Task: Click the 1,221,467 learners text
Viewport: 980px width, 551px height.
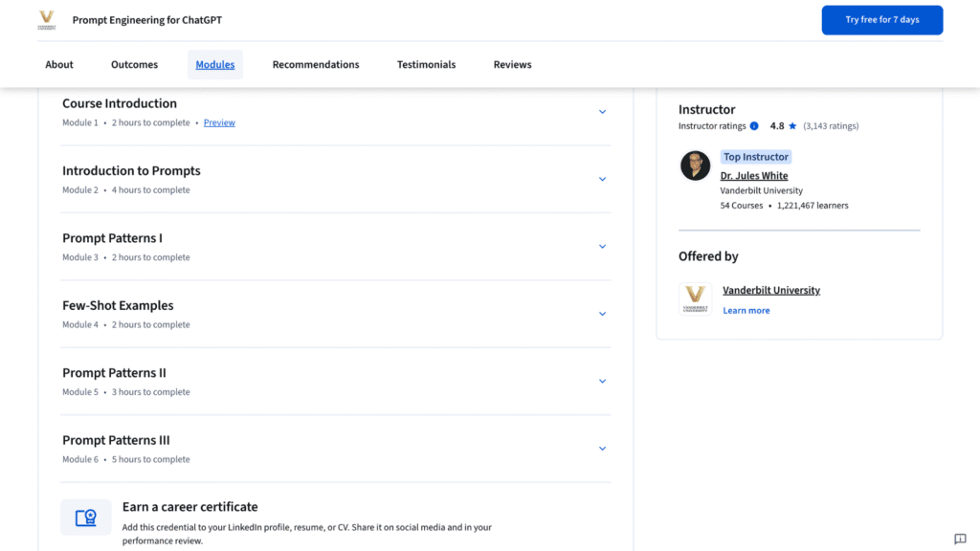Action: pos(813,206)
